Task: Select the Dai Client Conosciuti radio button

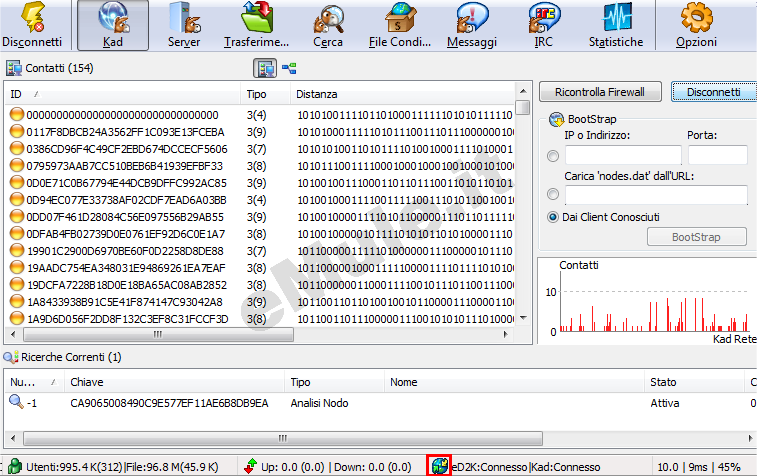Action: point(553,217)
